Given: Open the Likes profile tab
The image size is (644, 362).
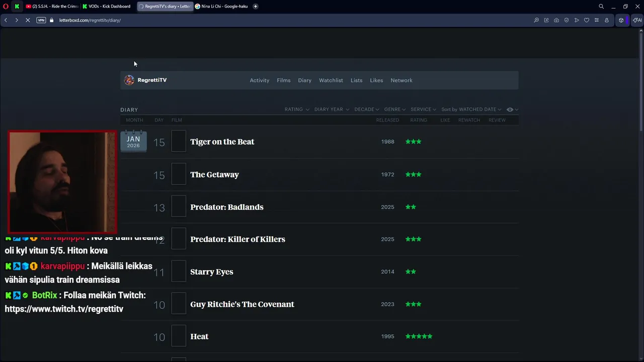Looking at the screenshot, I should [376, 80].
